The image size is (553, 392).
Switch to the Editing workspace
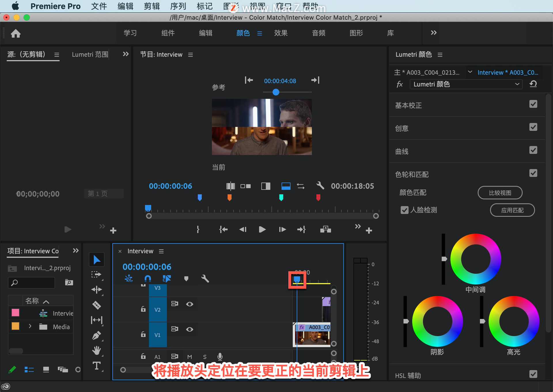[206, 33]
